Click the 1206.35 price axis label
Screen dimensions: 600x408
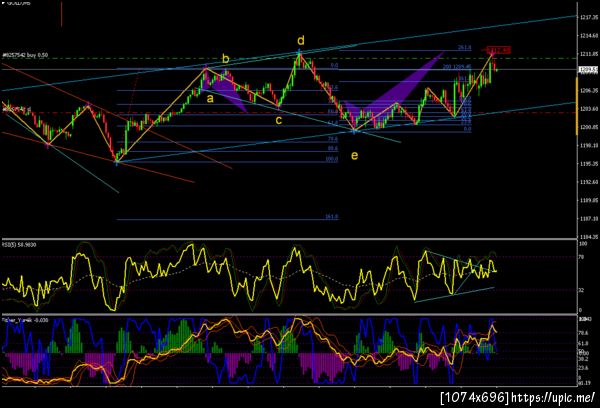(589, 91)
